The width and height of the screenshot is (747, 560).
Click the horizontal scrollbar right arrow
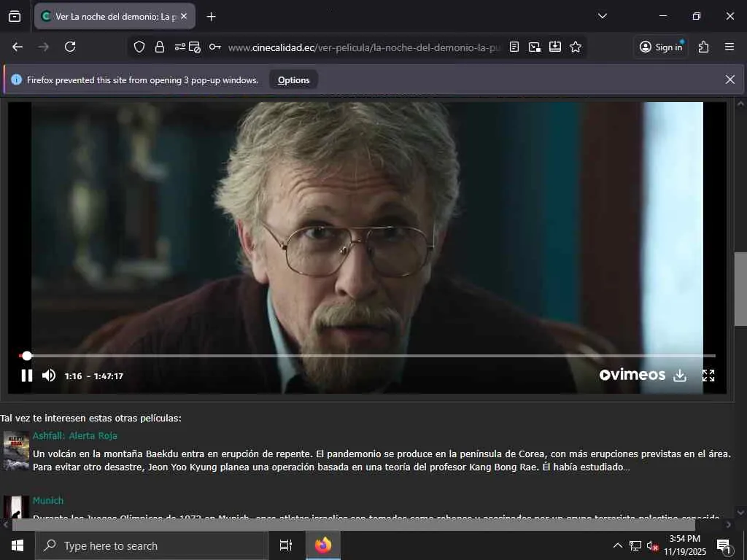[x=729, y=525]
